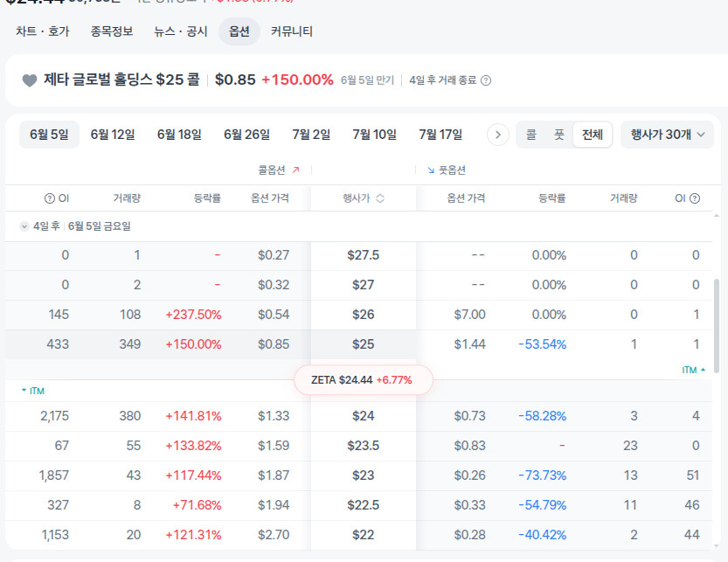The image size is (728, 562).
Task: Select the 전체 view toggle
Action: (x=593, y=135)
